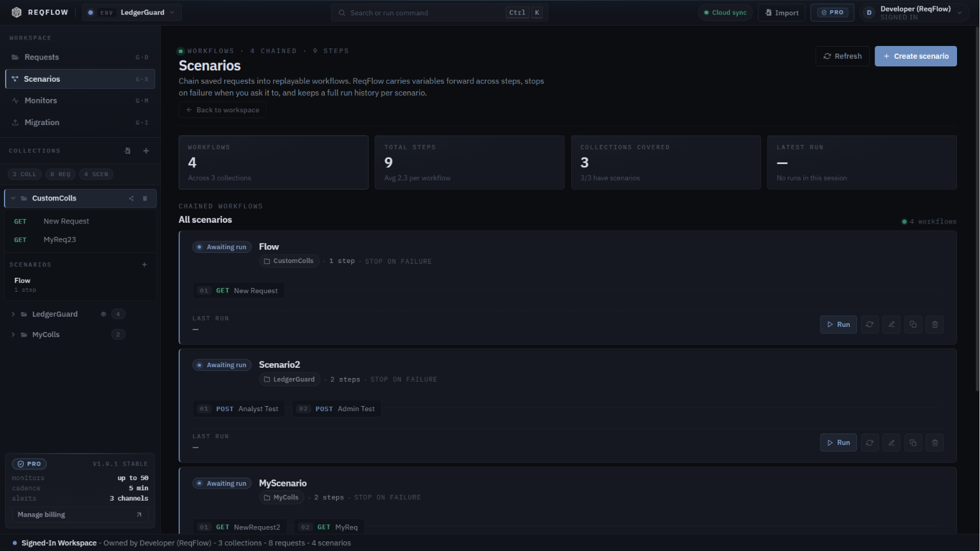The height and width of the screenshot is (551, 980).
Task: Click the '8 REQ' count chip
Action: (61, 174)
